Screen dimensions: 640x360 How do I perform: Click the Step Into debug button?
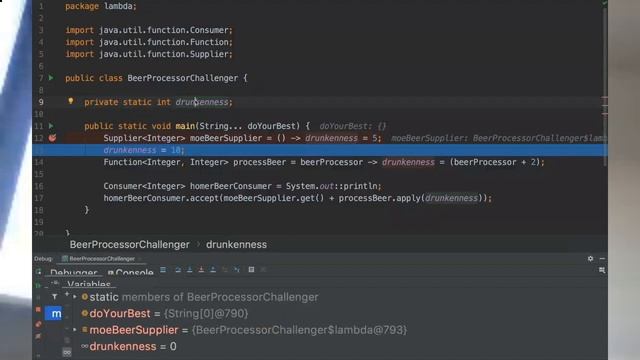[x=189, y=269]
